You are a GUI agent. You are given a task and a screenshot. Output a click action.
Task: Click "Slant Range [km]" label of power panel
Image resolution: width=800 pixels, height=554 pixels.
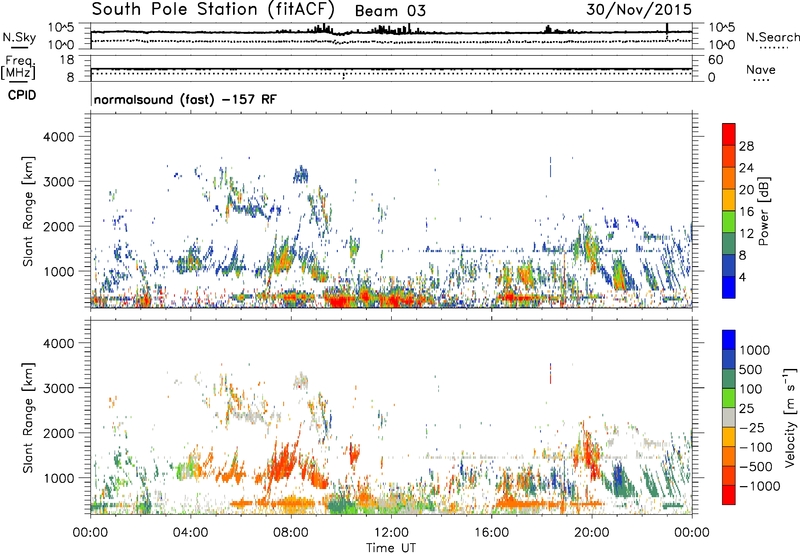[29, 212]
